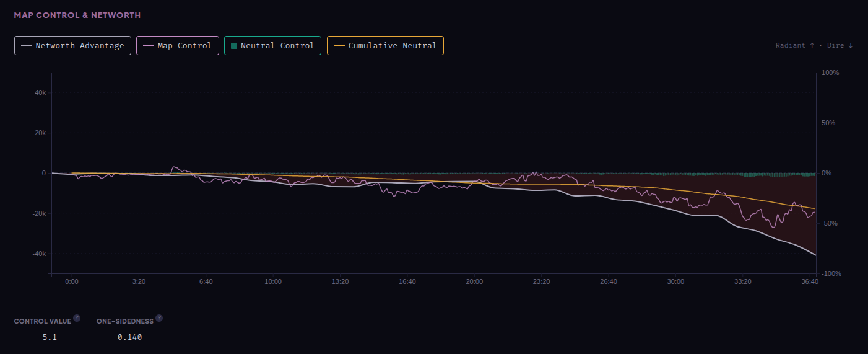This screenshot has width=868, height=354.
Task: Click the 20:00 time axis label
Action: coord(474,281)
